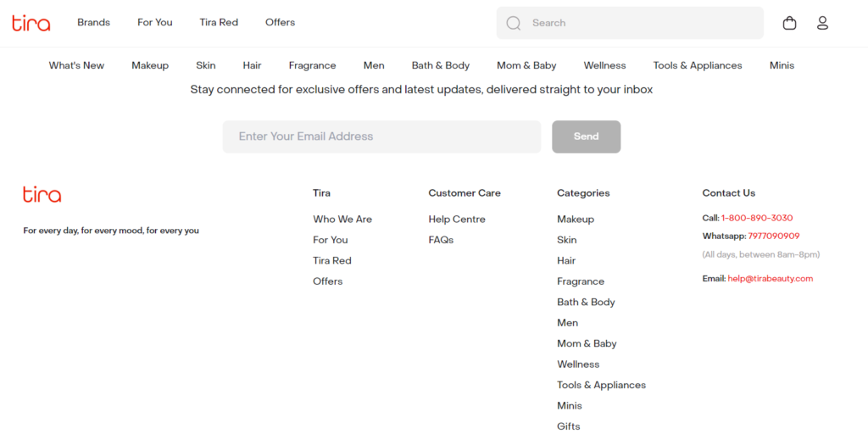Click the Tira logo in footer
868x445 pixels.
pyautogui.click(x=42, y=194)
